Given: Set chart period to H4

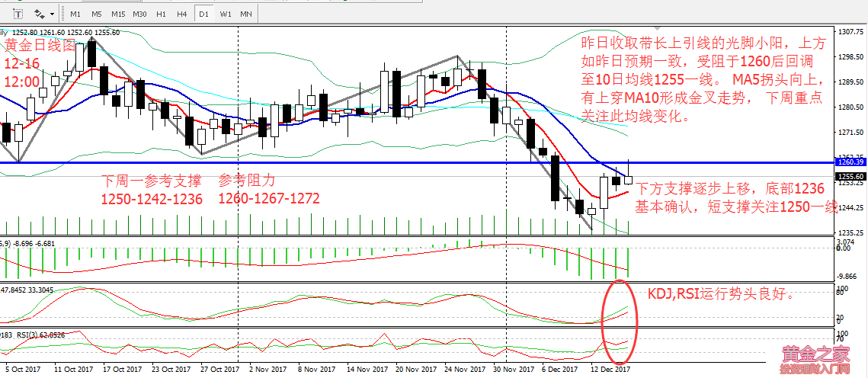Looking at the screenshot, I should tap(181, 14).
